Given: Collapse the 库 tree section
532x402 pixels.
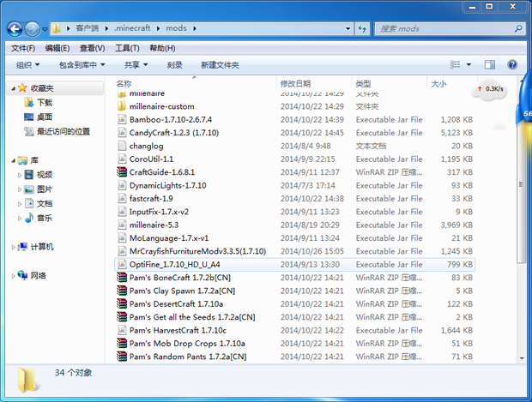Looking at the screenshot, I should coord(13,160).
